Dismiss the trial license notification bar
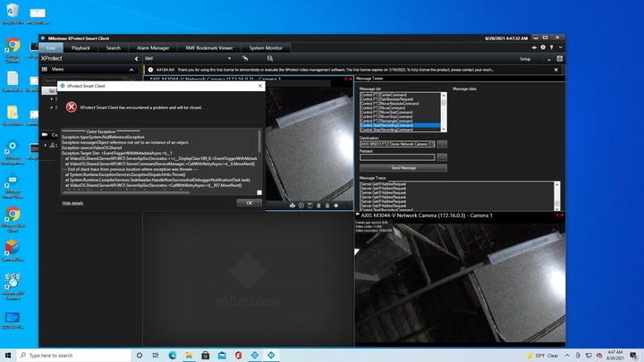 click(x=555, y=69)
